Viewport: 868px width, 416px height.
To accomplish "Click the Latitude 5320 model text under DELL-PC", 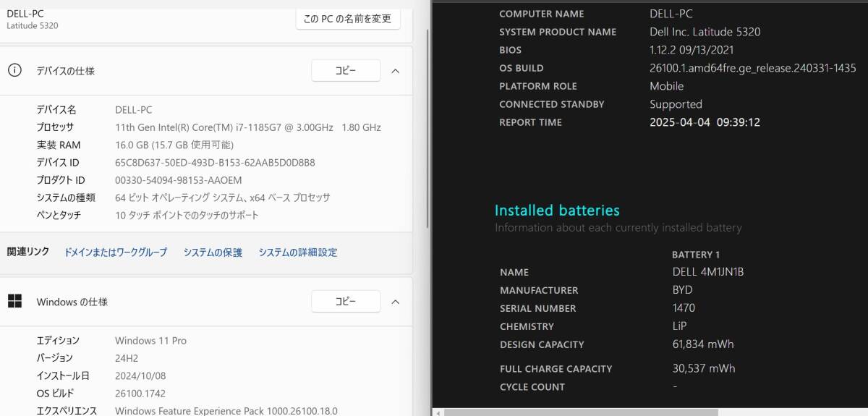I will (x=33, y=25).
